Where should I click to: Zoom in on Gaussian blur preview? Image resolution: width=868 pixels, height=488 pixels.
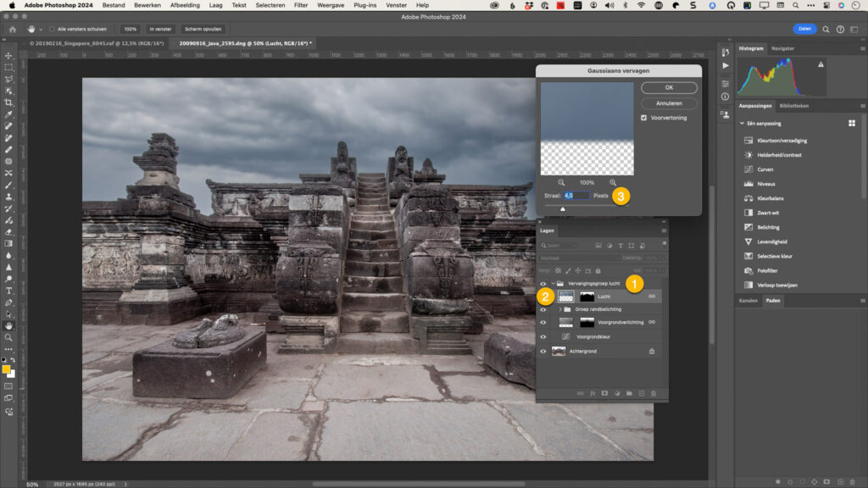[x=613, y=183]
